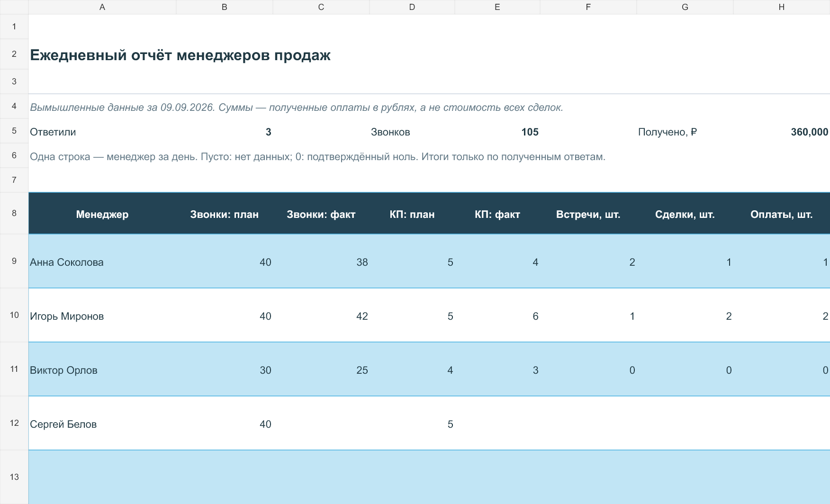Select the bold value 3 next to Ответили

coord(225,132)
